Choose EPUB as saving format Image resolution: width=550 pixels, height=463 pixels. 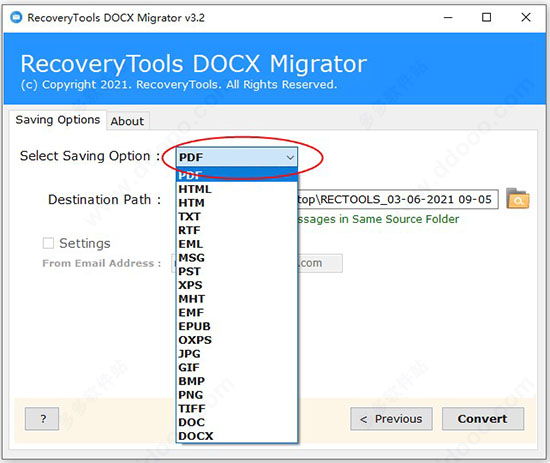click(237, 326)
